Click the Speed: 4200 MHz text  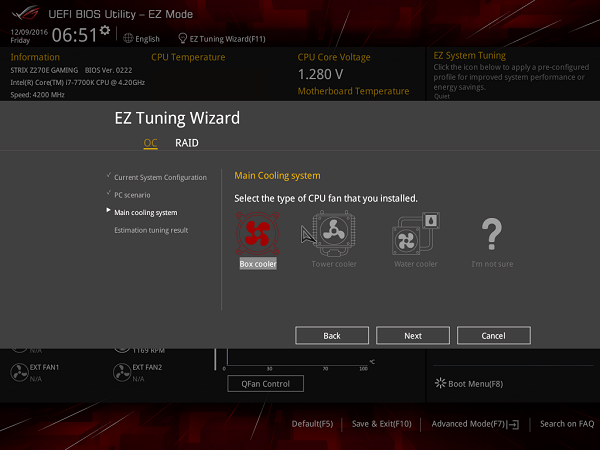coord(37,95)
